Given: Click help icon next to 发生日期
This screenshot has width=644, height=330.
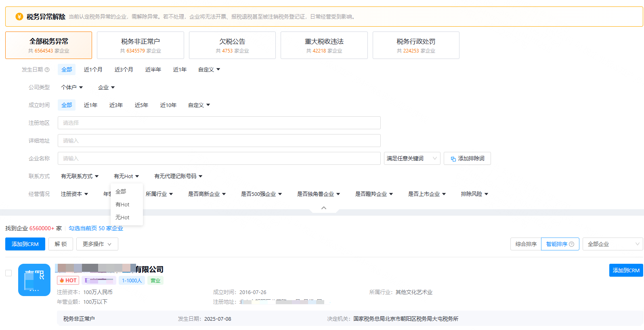Looking at the screenshot, I should 47,70.
